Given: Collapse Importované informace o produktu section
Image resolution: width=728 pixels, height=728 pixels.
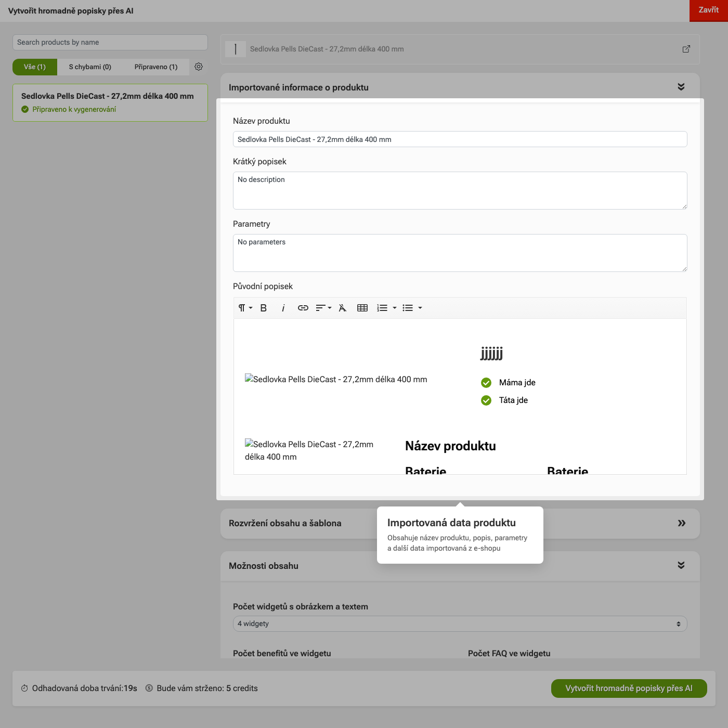Looking at the screenshot, I should (681, 87).
